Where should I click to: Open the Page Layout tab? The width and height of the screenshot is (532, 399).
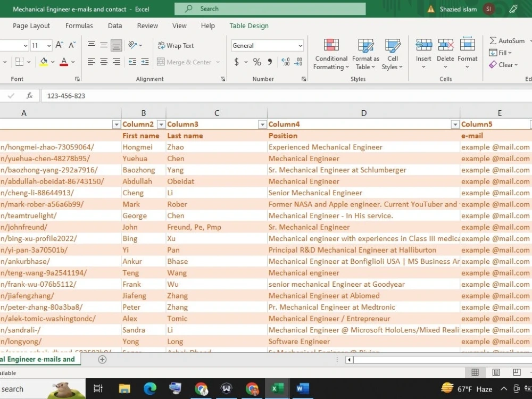[31, 26]
